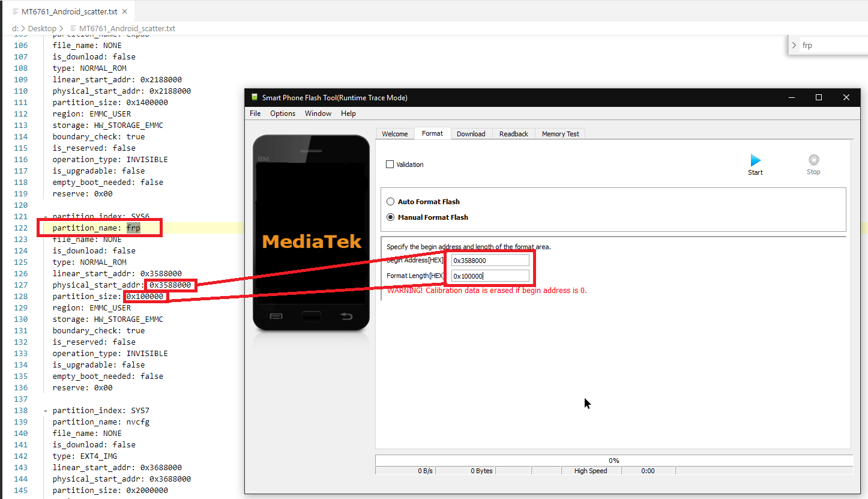Click linear_start_addr: 0x2188000 on line 109
Image resolution: width=868 pixels, height=499 pixels.
[x=117, y=79]
